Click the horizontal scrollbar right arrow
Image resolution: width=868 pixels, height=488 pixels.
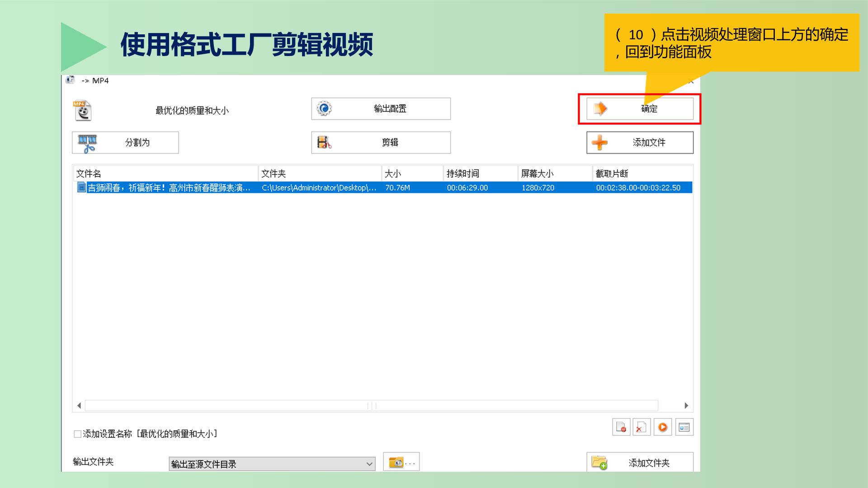686,405
